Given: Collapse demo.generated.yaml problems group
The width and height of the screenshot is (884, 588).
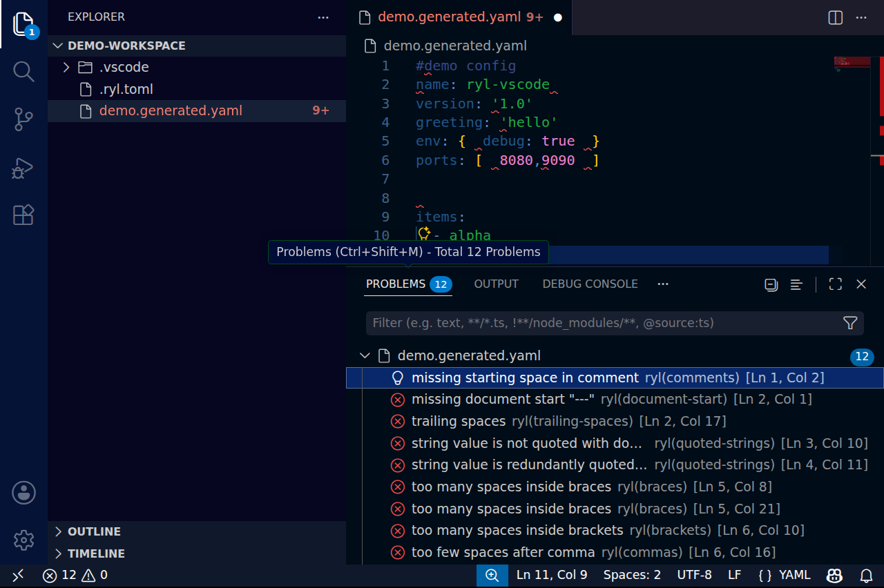Looking at the screenshot, I should coord(365,356).
